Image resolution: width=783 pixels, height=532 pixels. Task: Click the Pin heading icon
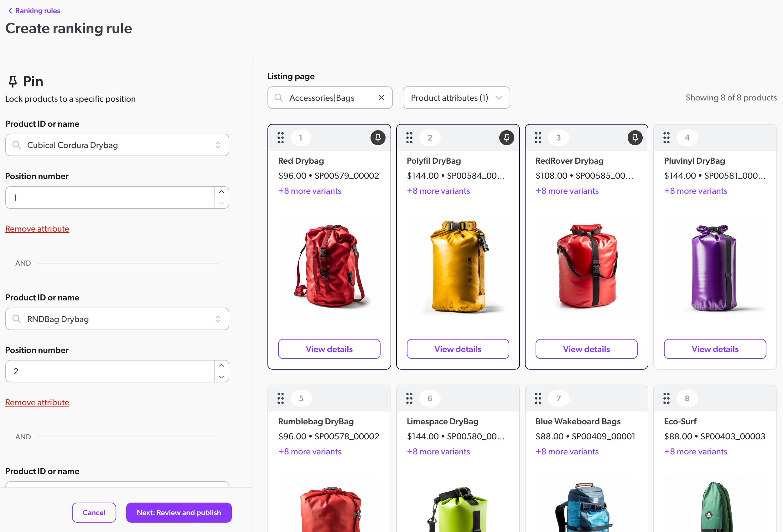coord(13,81)
